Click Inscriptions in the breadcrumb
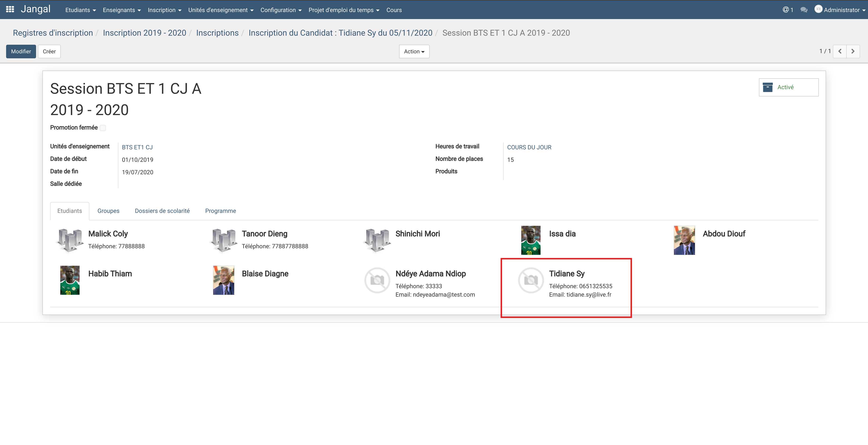This screenshot has width=868, height=445. coord(217,33)
